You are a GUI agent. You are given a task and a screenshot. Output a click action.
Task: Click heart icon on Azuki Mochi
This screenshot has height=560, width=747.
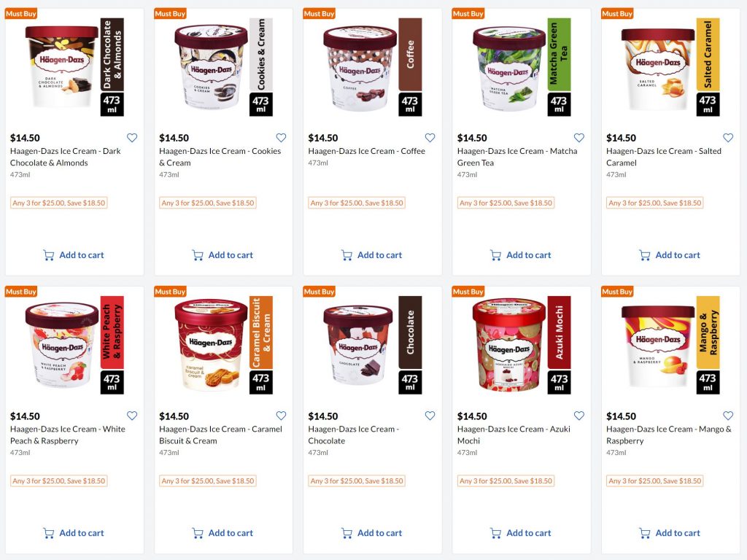click(x=578, y=416)
